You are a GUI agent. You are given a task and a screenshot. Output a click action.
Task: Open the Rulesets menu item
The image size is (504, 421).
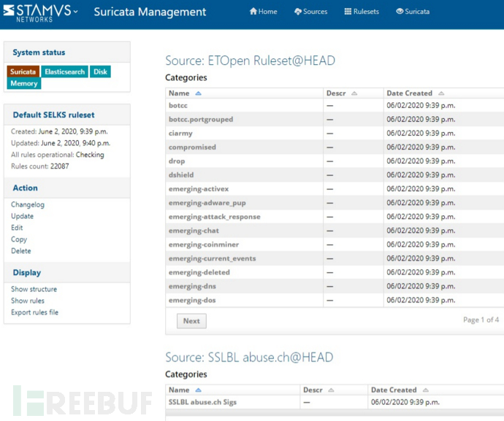(x=362, y=12)
